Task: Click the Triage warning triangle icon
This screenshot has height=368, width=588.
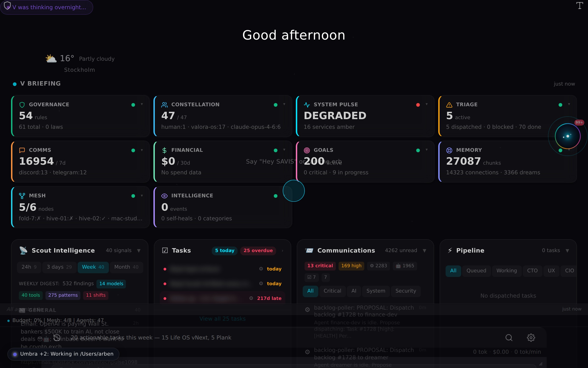Action: point(449,105)
